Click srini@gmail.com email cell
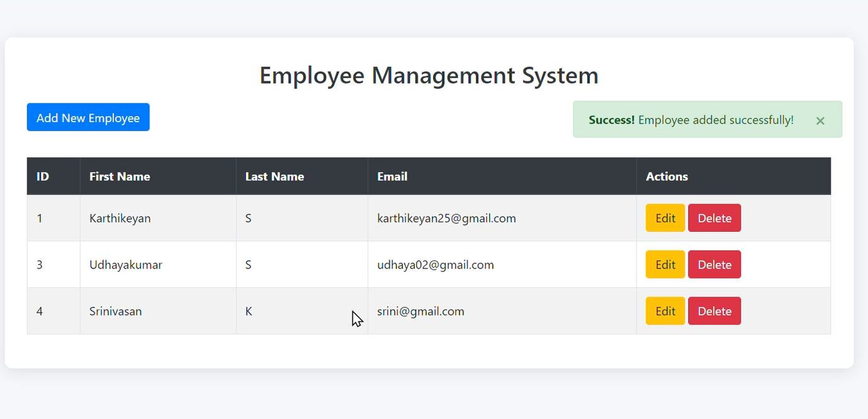Screen dimensions: 868x419 pos(420,311)
